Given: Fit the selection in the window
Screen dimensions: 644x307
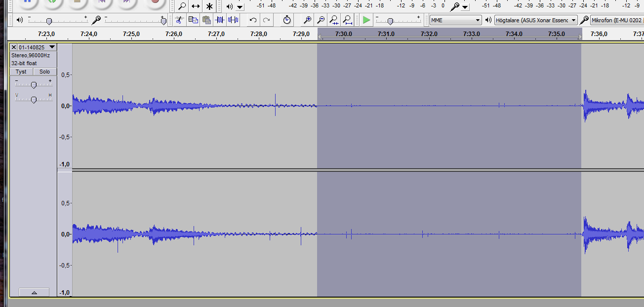Looking at the screenshot, I should click(334, 20).
